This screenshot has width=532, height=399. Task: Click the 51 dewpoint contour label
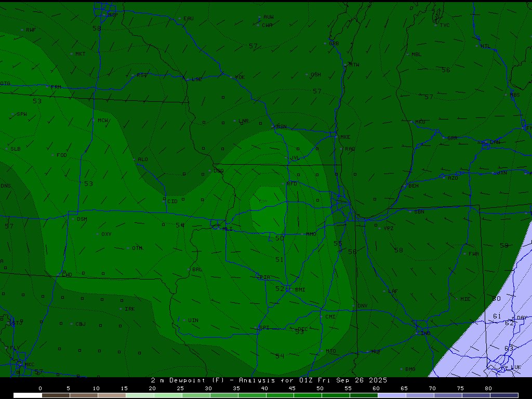click(x=279, y=260)
